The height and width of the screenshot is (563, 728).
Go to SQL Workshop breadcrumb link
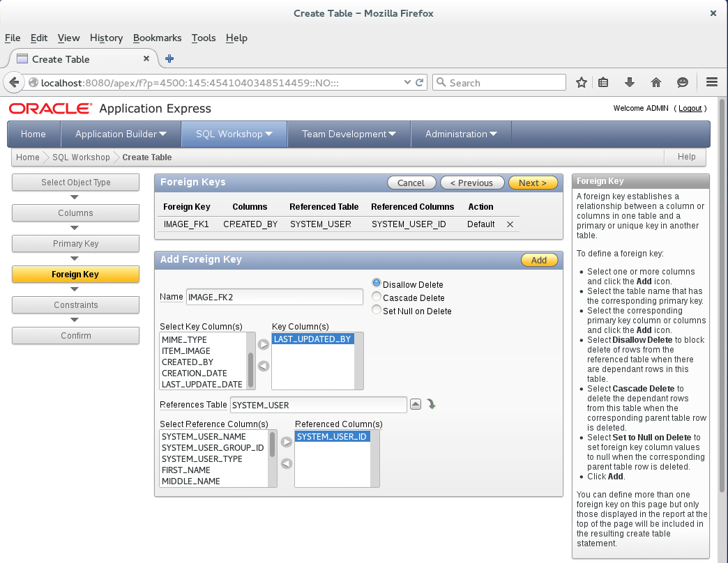coord(82,157)
